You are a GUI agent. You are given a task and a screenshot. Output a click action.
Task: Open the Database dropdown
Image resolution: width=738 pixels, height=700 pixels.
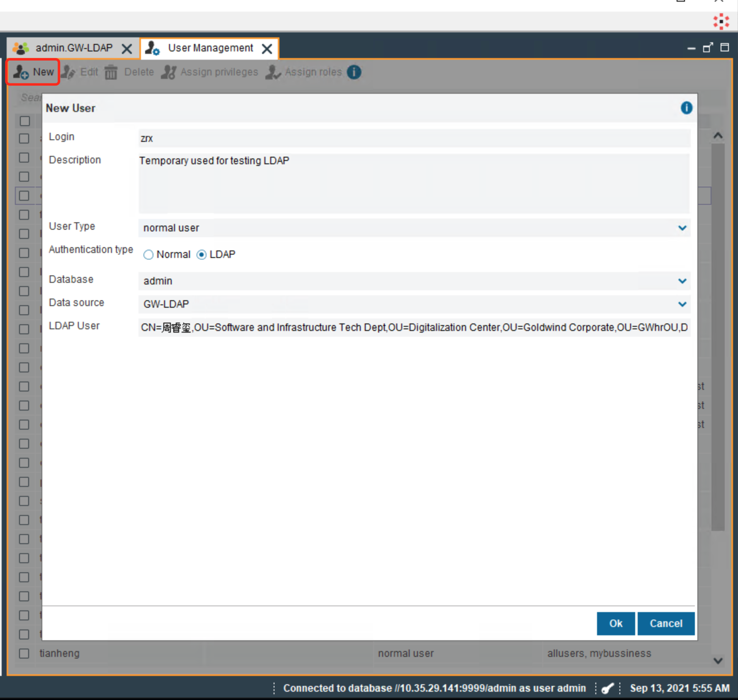pos(682,281)
